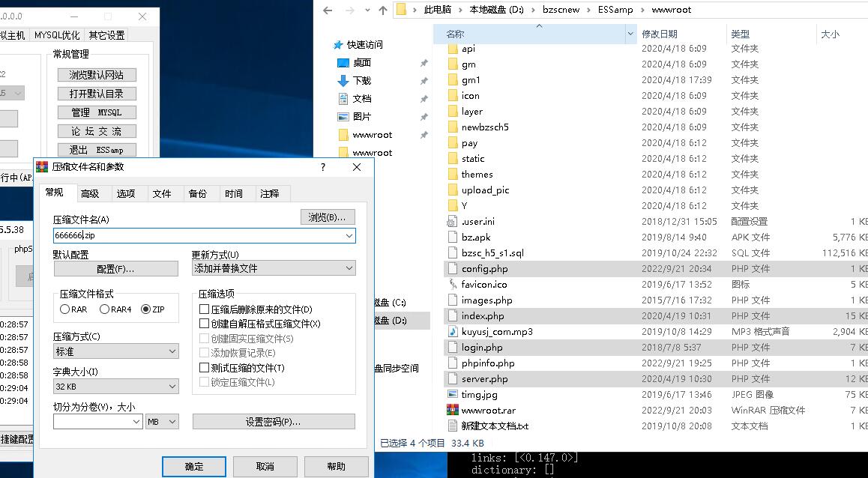Enable delete original files after compression

click(204, 309)
